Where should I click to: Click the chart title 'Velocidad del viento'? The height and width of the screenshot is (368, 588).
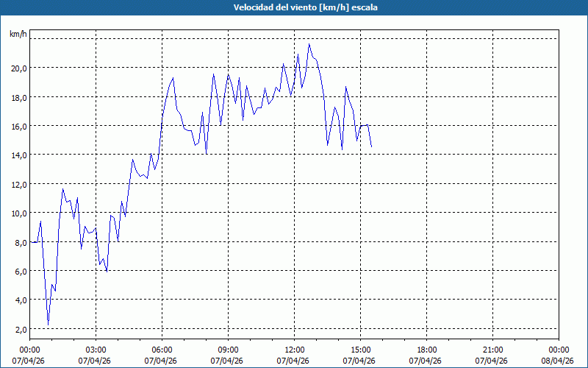(x=294, y=7)
